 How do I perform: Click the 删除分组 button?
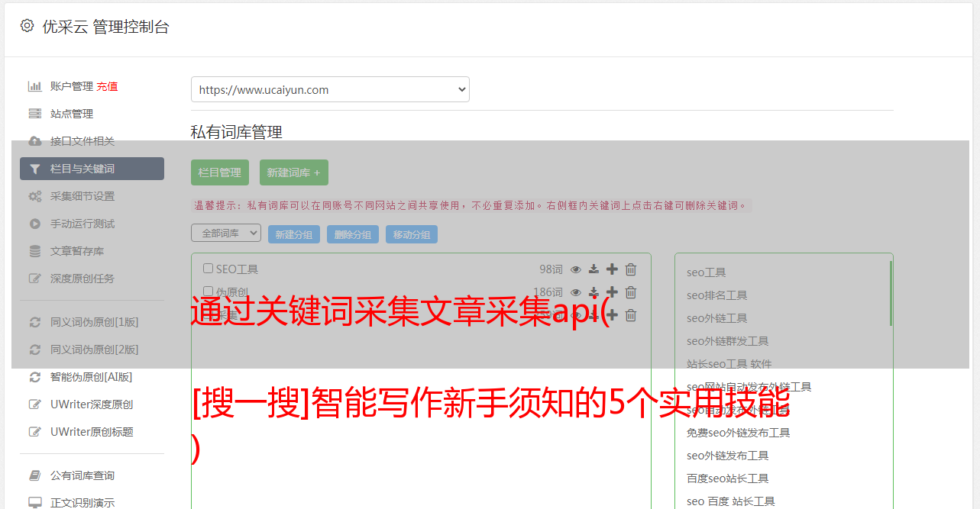coord(353,234)
